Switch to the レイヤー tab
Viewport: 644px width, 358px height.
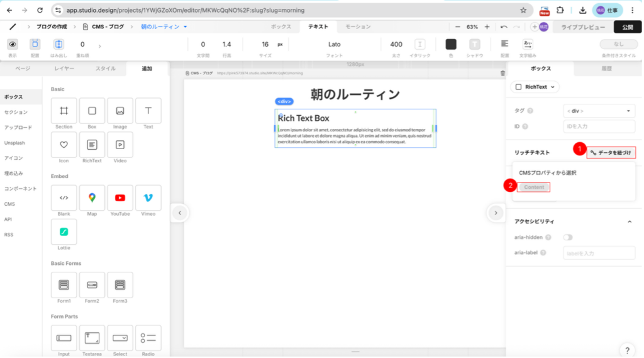[x=64, y=68]
